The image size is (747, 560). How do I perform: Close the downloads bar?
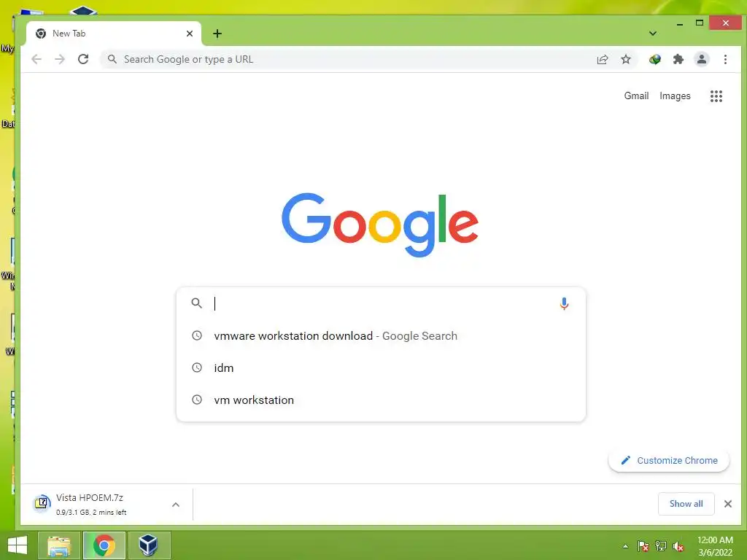click(x=728, y=504)
